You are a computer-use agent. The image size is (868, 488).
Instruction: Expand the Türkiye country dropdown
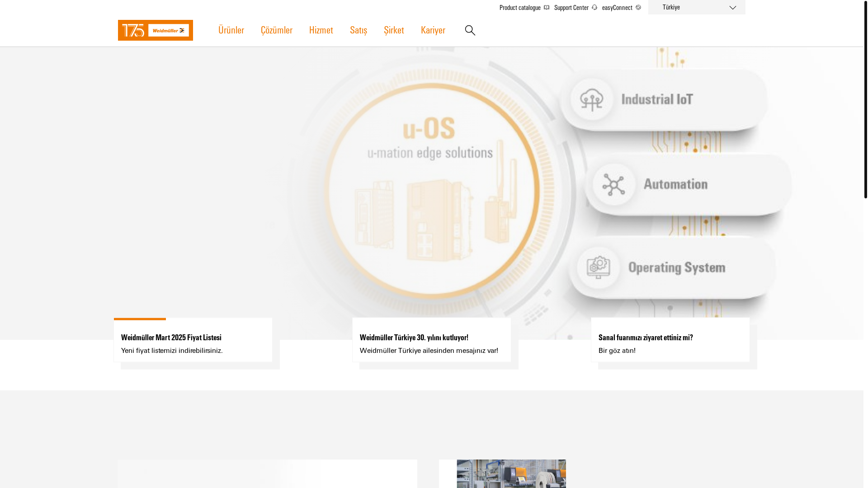pos(697,7)
